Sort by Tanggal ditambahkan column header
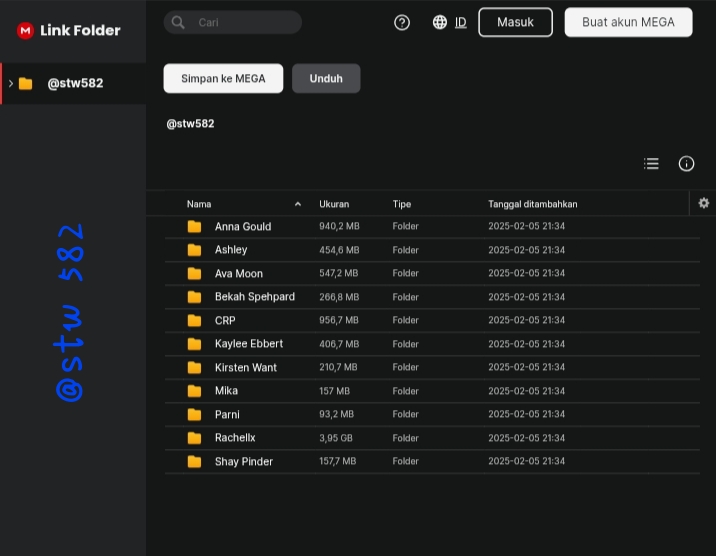The image size is (716, 556). coord(532,204)
